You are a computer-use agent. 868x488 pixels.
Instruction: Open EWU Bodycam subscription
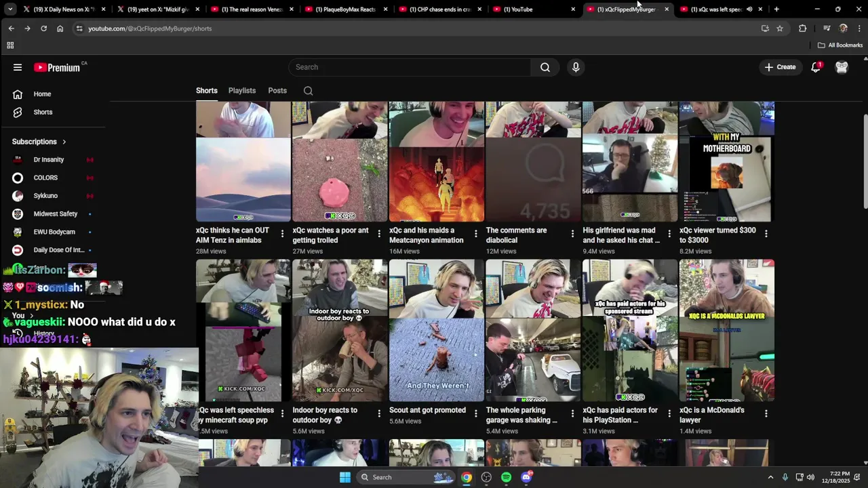click(x=54, y=232)
